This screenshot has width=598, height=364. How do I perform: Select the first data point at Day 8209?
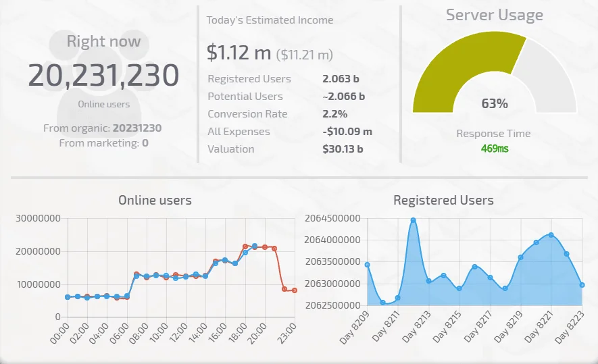pyautogui.click(x=367, y=265)
